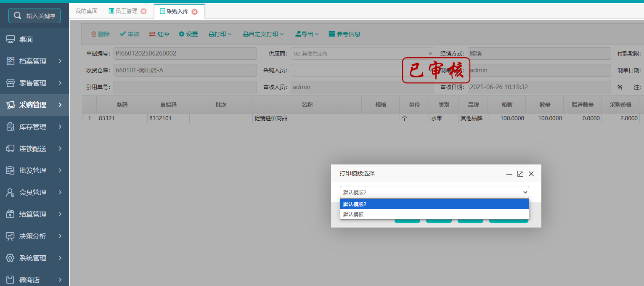
Task: Click the 其他品牌 brand cell
Action: [x=473, y=119]
